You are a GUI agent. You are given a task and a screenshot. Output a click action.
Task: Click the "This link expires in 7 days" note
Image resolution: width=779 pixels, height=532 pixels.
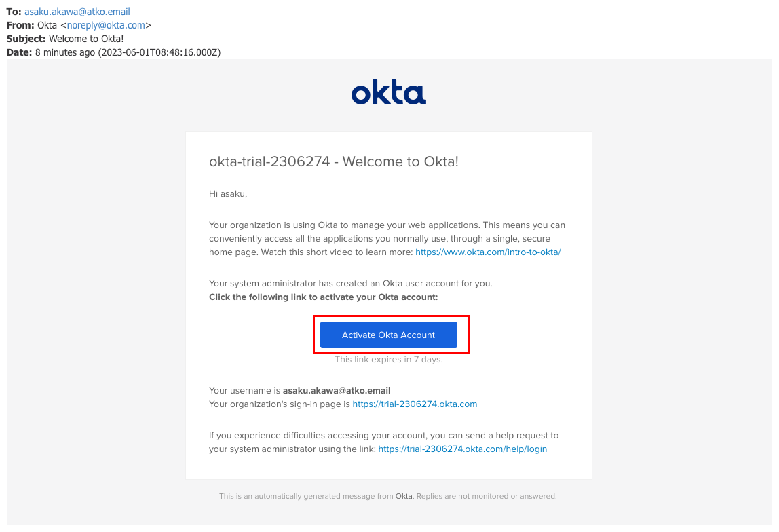pyautogui.click(x=388, y=359)
